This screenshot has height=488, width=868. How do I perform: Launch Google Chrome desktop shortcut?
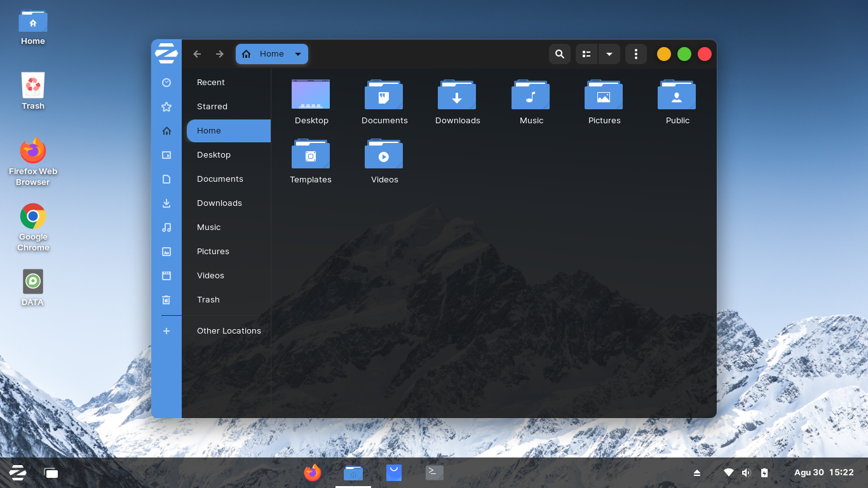click(x=33, y=227)
